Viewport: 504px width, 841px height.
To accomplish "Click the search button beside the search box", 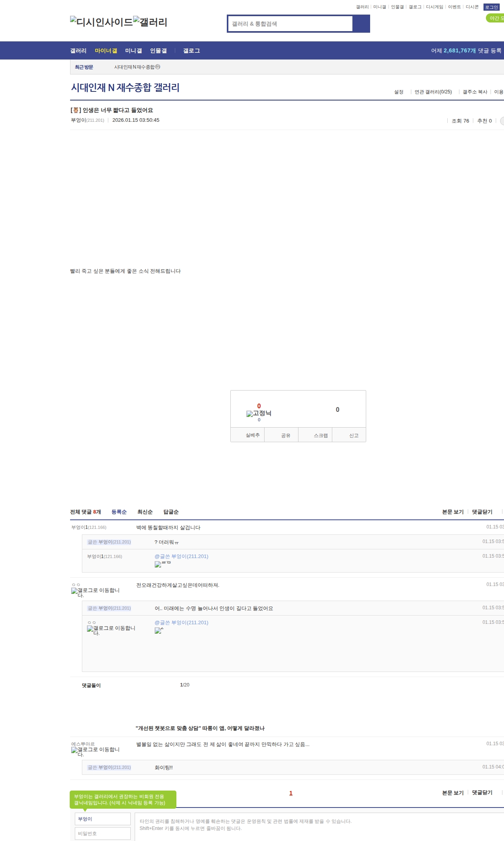I will [361, 24].
